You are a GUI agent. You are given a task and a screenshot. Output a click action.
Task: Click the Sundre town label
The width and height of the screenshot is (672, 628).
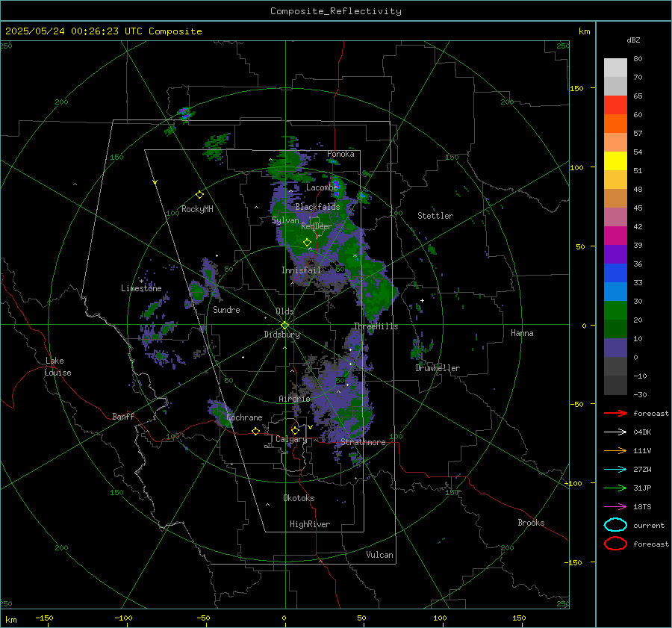pyautogui.click(x=226, y=309)
